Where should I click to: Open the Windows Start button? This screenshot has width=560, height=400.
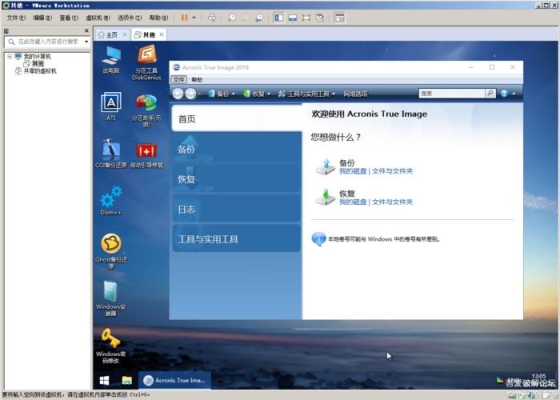[x=104, y=380]
